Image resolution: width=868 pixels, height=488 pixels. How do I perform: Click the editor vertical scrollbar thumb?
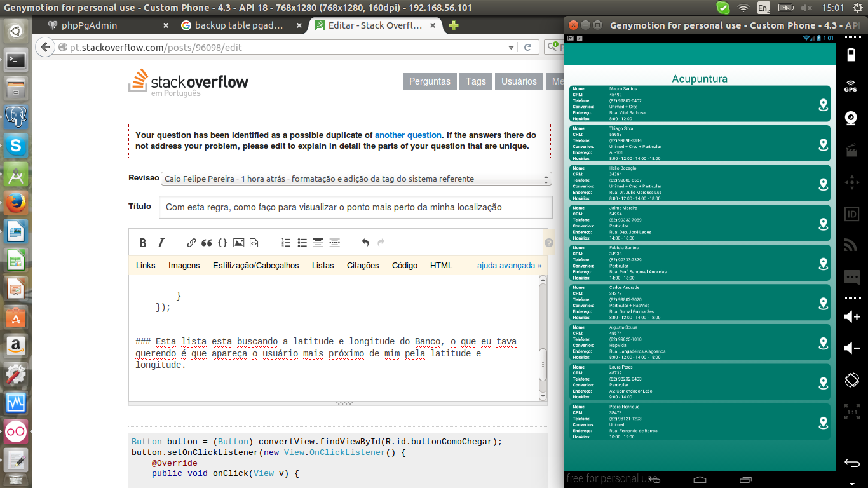pyautogui.click(x=543, y=364)
